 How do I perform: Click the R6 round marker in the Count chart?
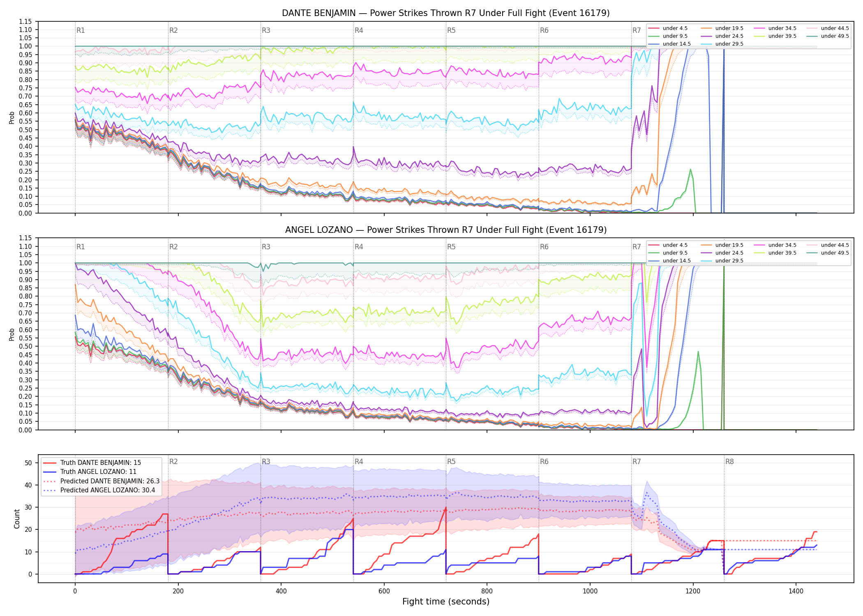(544, 462)
